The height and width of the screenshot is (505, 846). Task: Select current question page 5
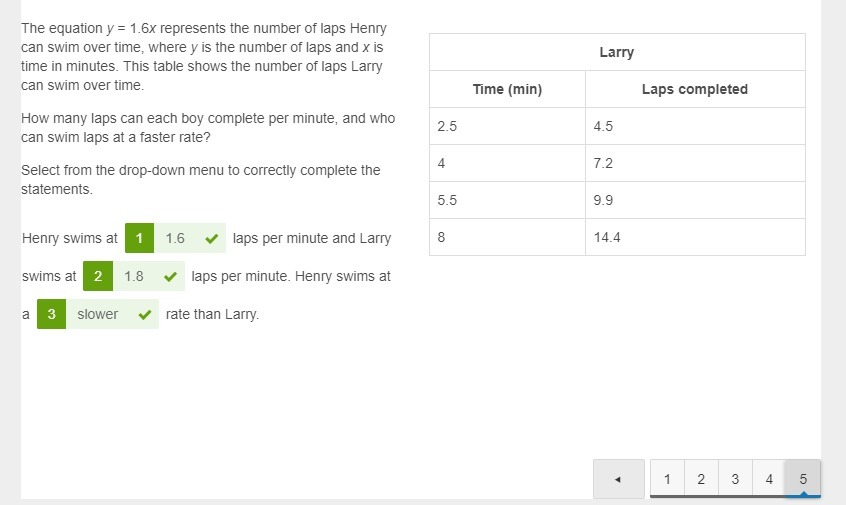(x=803, y=479)
